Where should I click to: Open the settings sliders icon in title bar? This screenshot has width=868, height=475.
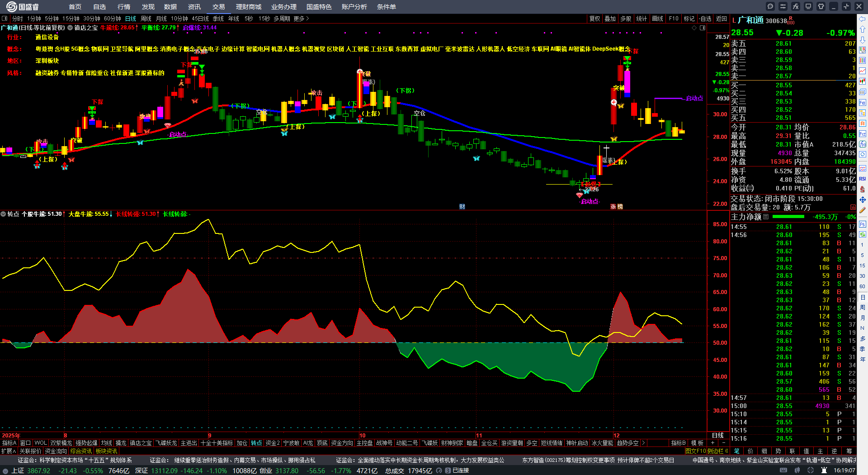click(783, 6)
